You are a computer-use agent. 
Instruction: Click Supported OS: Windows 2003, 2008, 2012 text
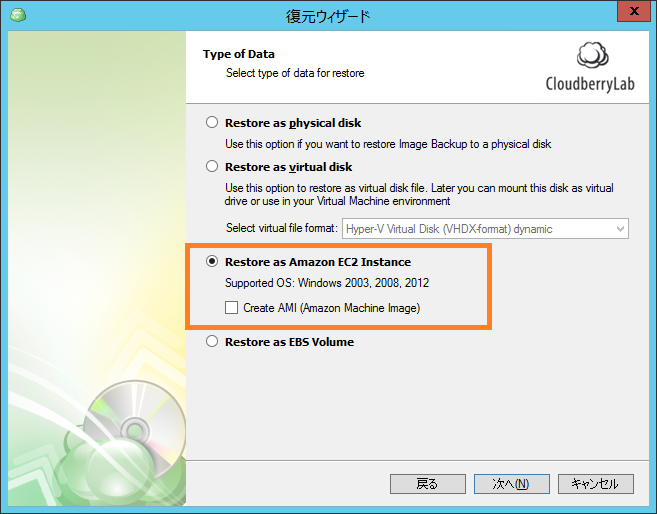click(327, 283)
